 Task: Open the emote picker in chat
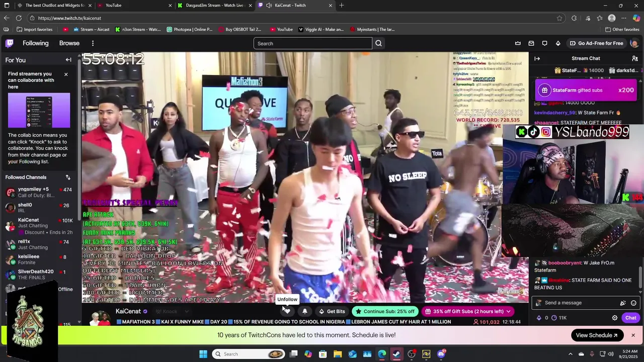coord(633,303)
